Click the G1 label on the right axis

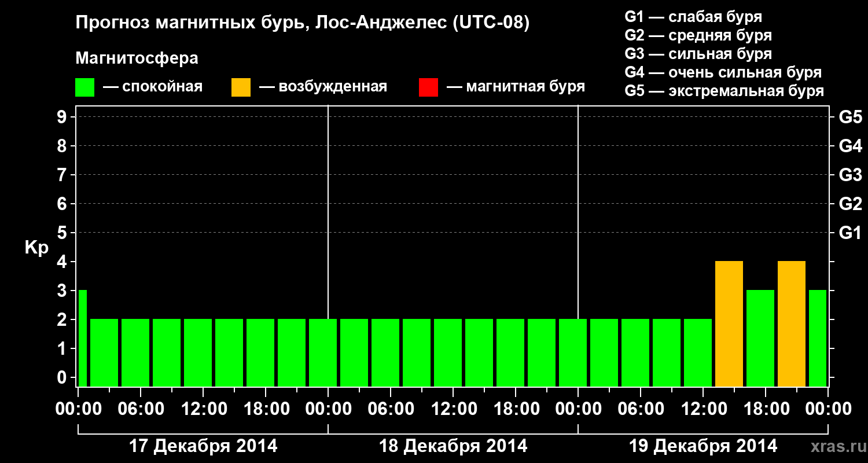point(851,233)
